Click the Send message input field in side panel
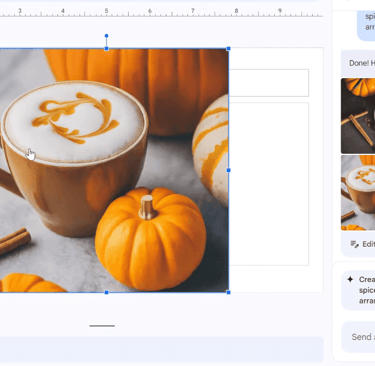This screenshot has width=375, height=366. [x=359, y=337]
